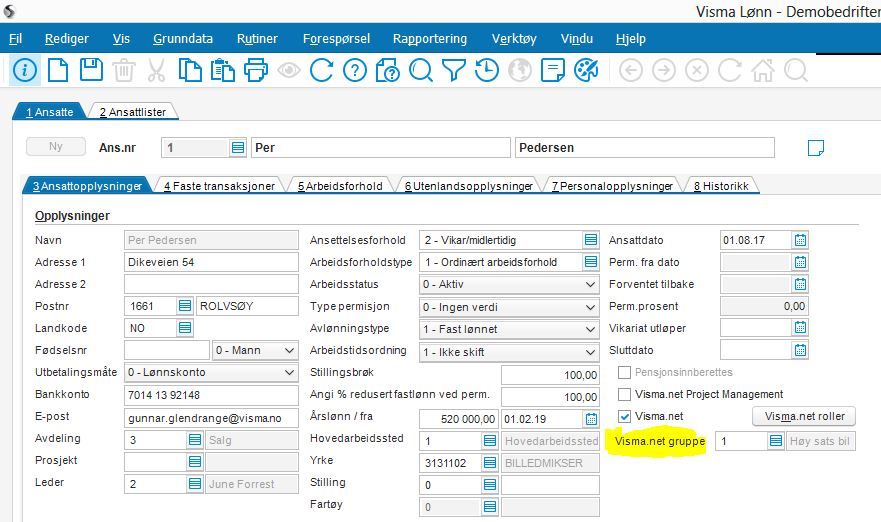Print using the printer icon

click(256, 71)
